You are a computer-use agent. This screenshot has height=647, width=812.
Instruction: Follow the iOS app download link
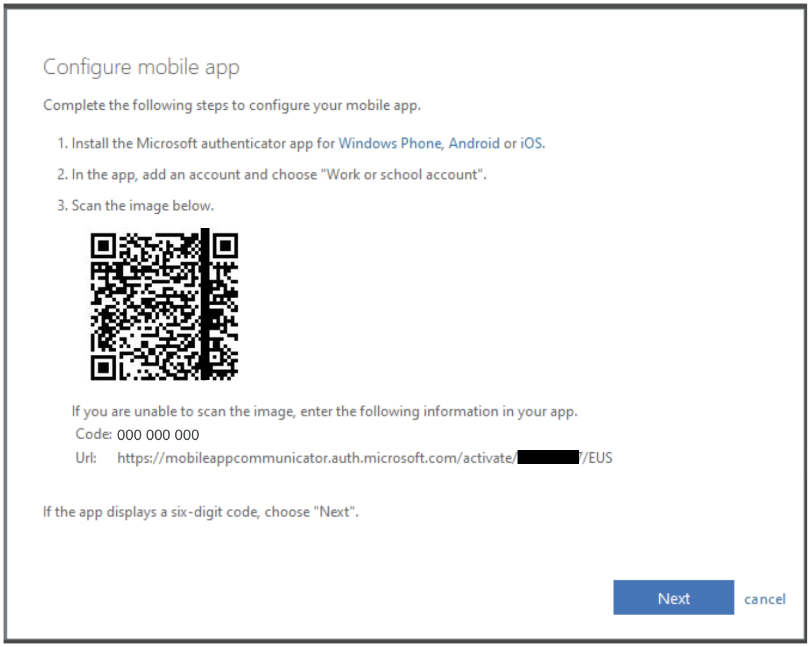tap(531, 143)
